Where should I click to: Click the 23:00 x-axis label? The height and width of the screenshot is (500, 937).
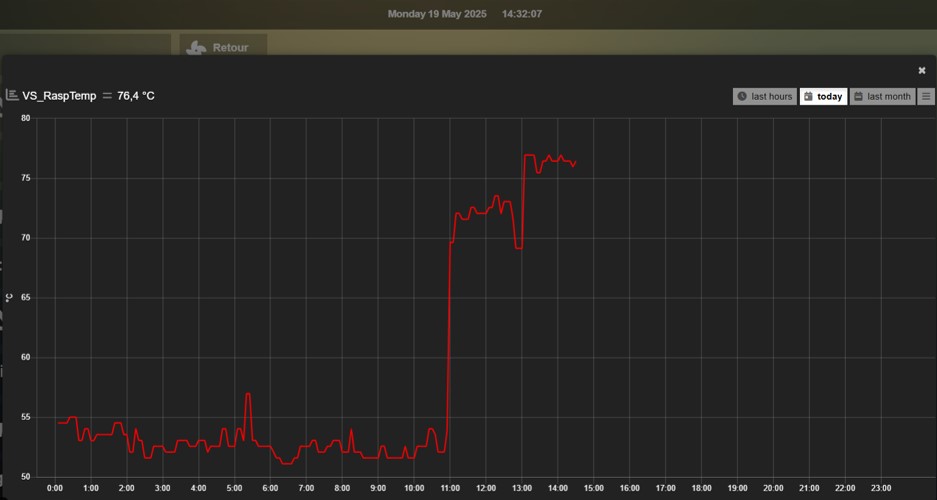pos(881,488)
